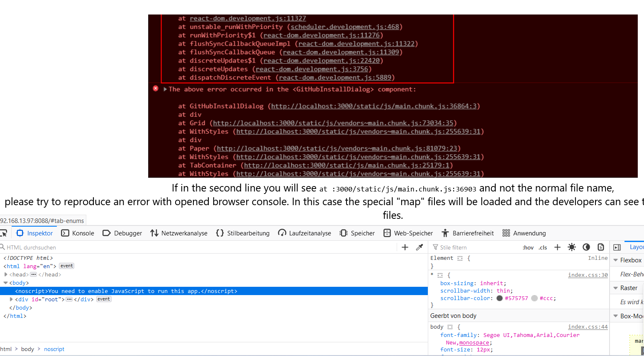
Task: Open the index.css:44 source link
Action: (588, 327)
